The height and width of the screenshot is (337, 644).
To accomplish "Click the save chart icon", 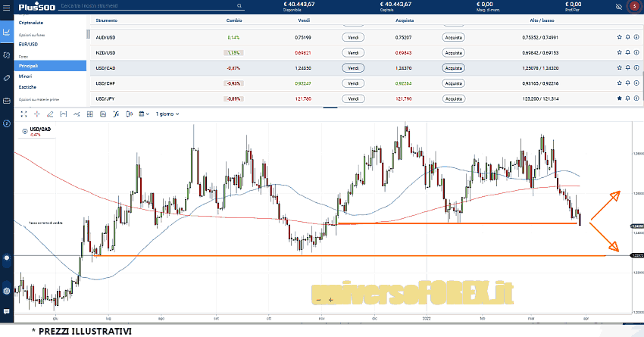I will [102, 114].
